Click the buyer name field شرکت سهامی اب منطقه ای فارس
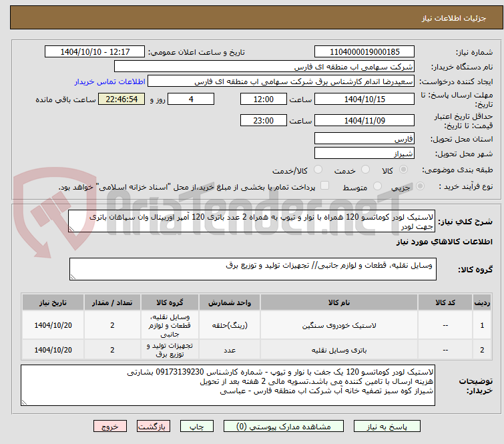This screenshot has height=444, width=504. [264, 67]
